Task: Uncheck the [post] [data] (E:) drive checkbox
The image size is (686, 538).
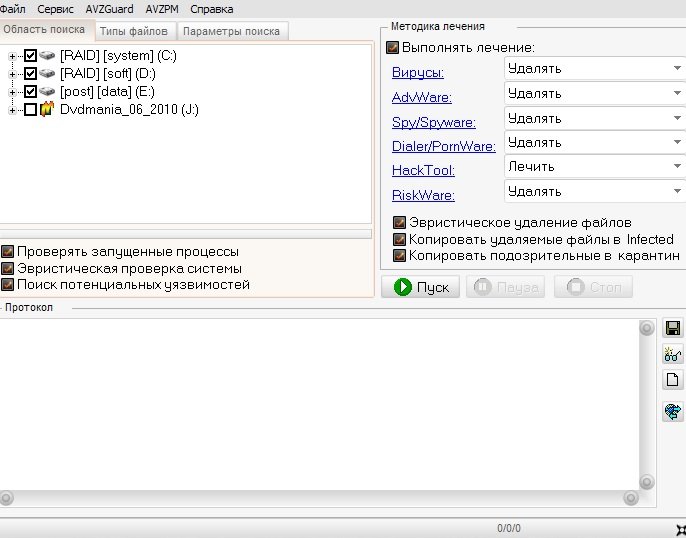Action: tap(30, 91)
